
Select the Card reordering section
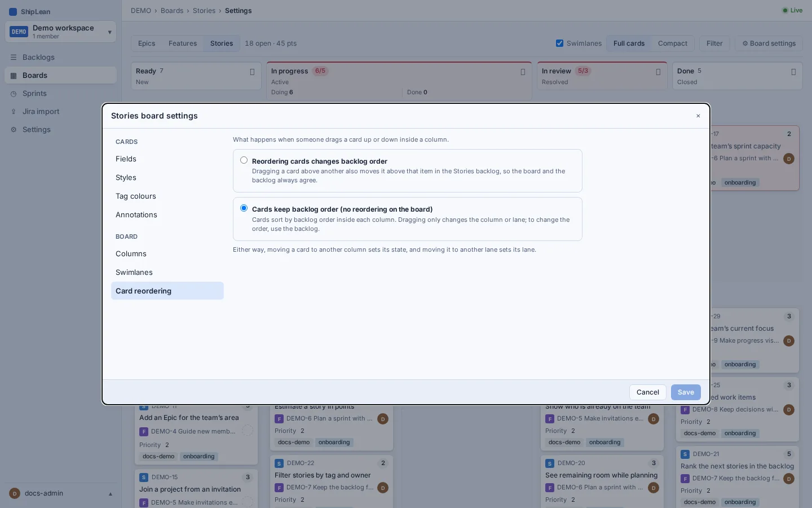[167, 291]
